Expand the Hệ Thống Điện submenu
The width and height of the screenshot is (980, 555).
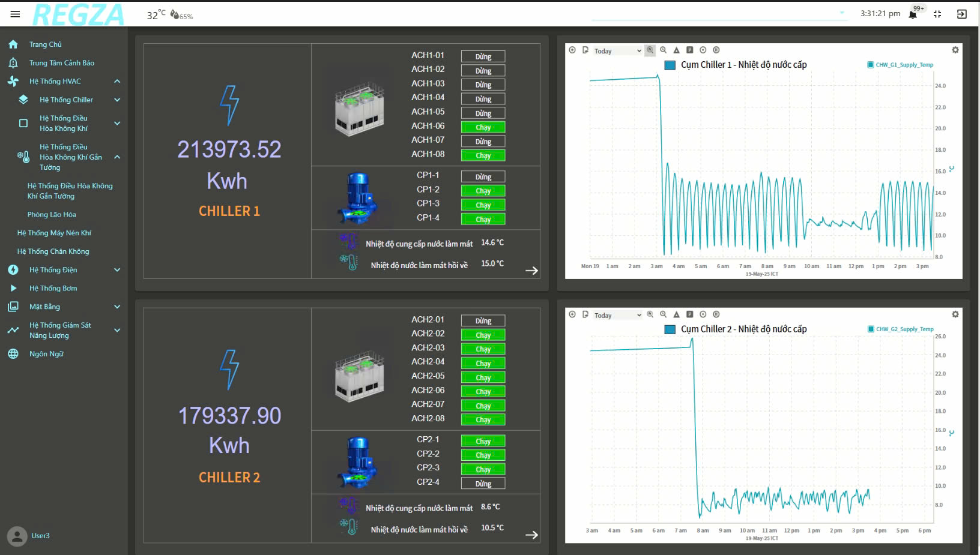pos(117,270)
